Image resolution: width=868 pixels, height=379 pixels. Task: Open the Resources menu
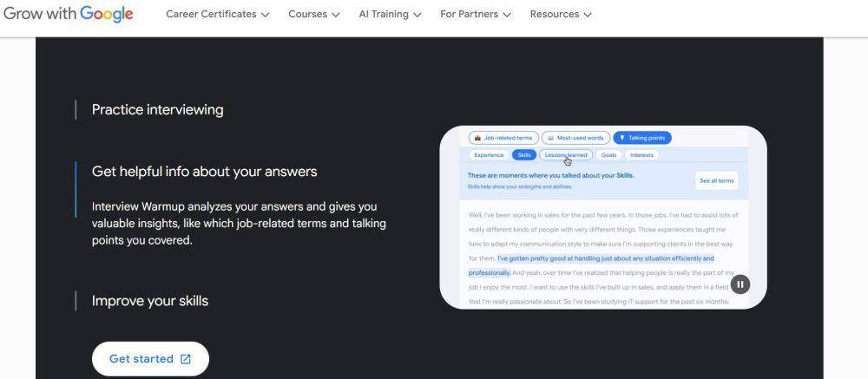pos(561,15)
